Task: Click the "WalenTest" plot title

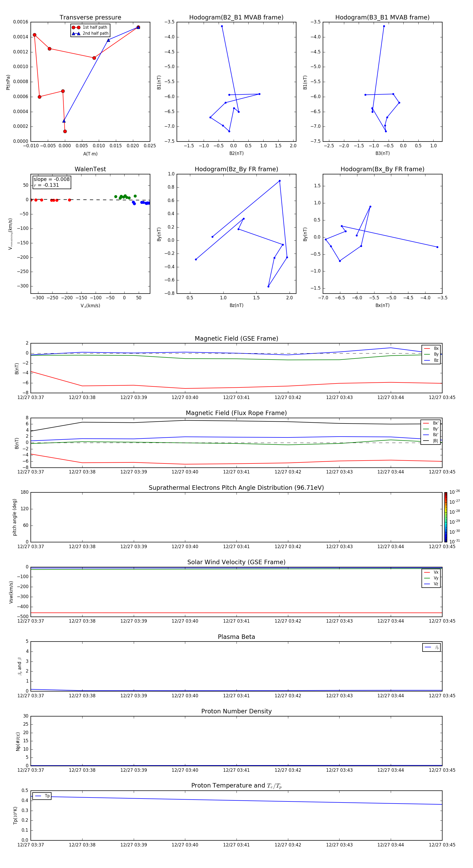Action: [90, 169]
